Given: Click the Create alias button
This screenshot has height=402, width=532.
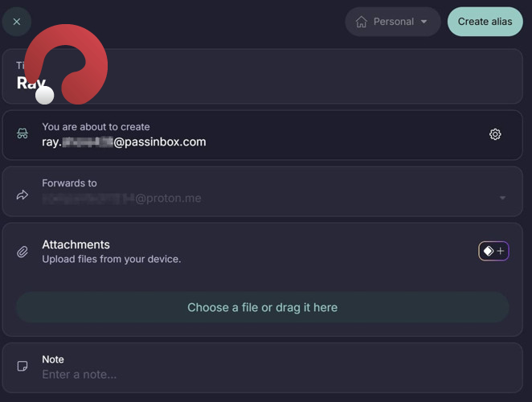Looking at the screenshot, I should pos(485,22).
